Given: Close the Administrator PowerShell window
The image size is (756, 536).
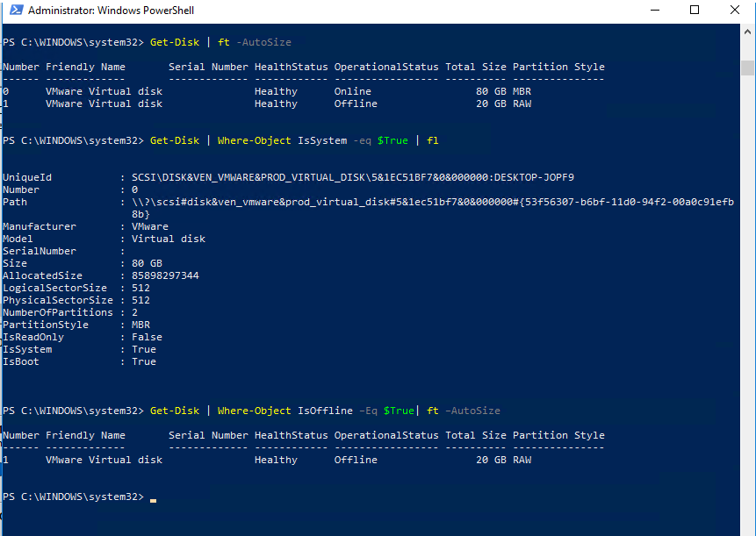Looking at the screenshot, I should [x=735, y=11].
